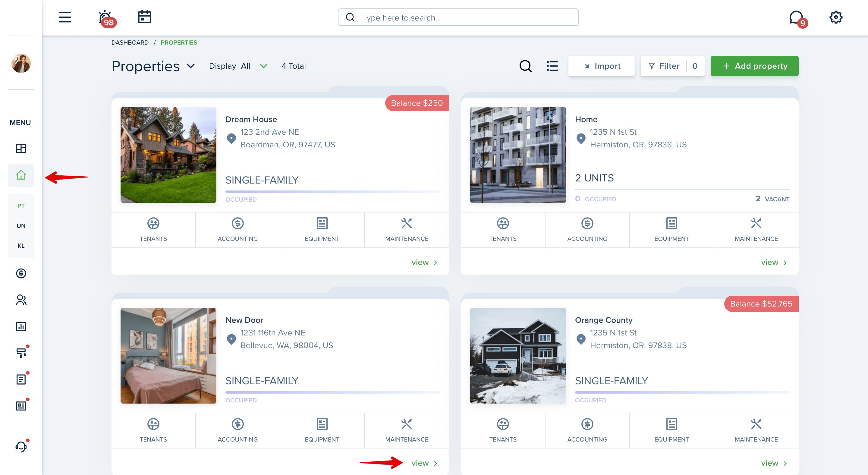Open MAINTENANCE for Home property
Image resolution: width=868 pixels, height=475 pixels.
pos(756,230)
